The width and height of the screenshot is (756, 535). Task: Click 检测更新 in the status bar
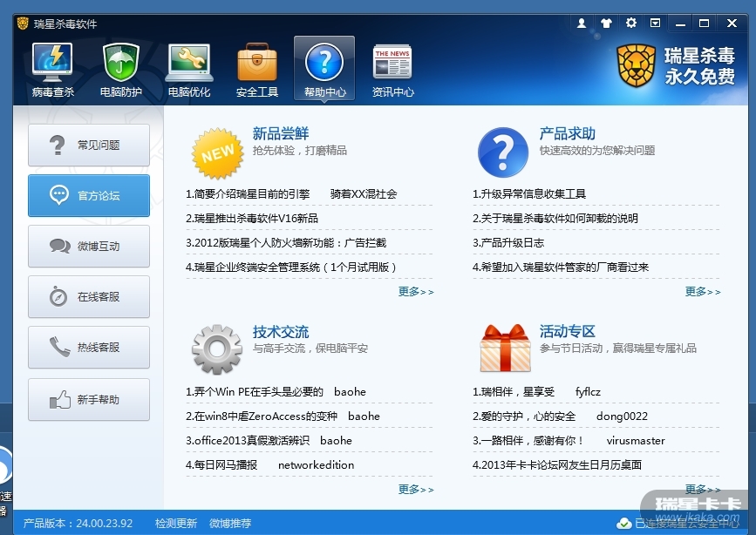[176, 524]
